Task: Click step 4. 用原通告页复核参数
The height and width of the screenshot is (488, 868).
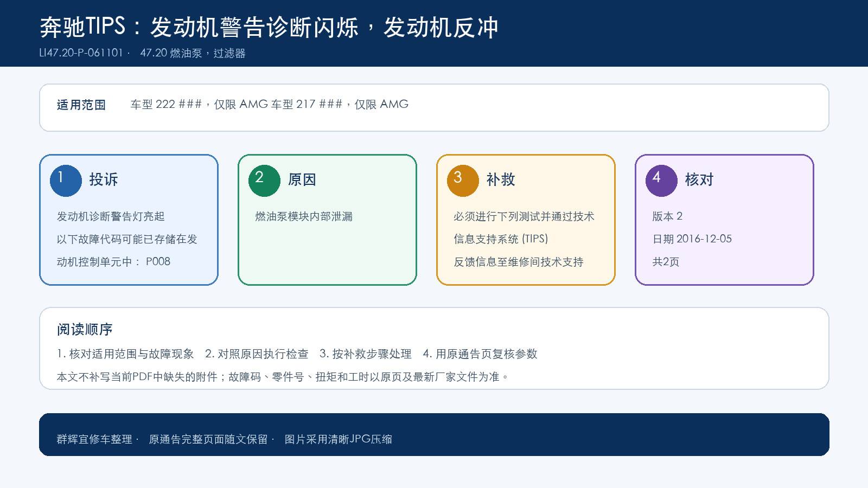Action: coord(480,354)
